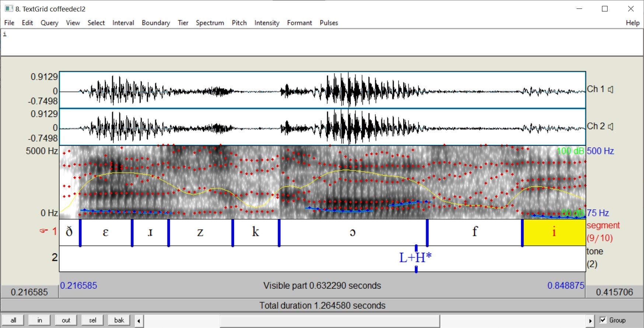Click the red pointing hand tier selector
This screenshot has width=644, height=328.
(x=44, y=231)
